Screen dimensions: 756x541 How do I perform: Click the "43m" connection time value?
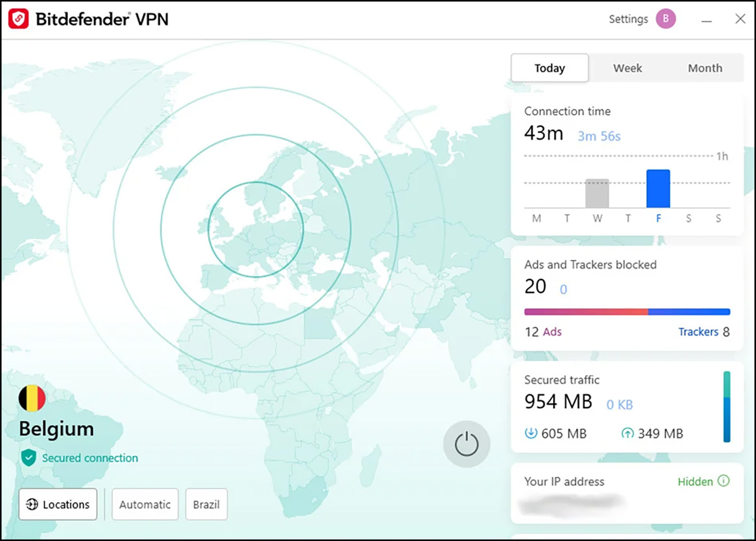543,133
